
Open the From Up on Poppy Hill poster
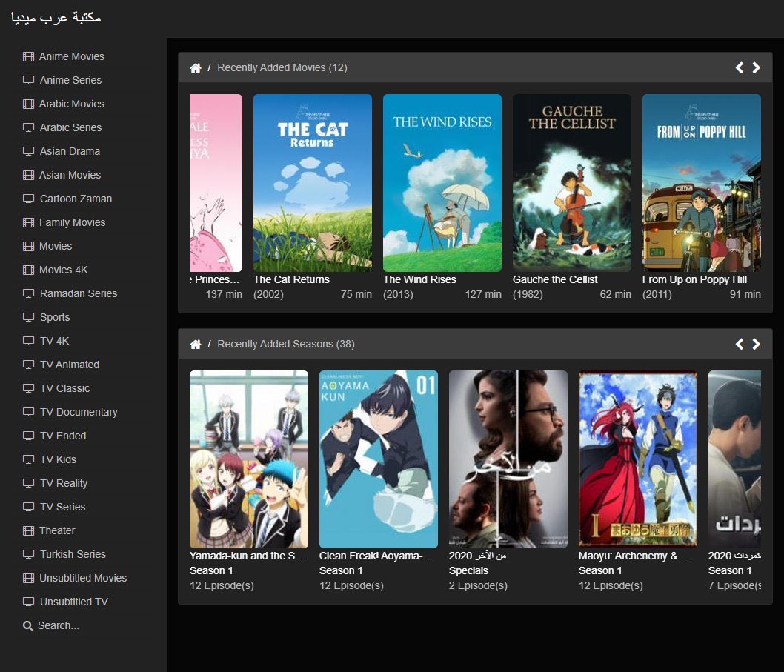[702, 183]
